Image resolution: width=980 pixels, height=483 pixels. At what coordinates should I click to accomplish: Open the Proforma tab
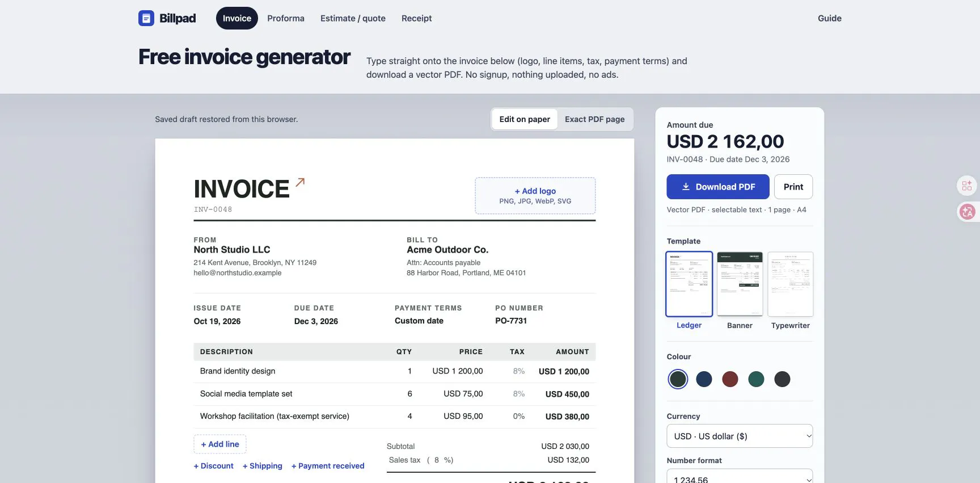[x=286, y=18]
